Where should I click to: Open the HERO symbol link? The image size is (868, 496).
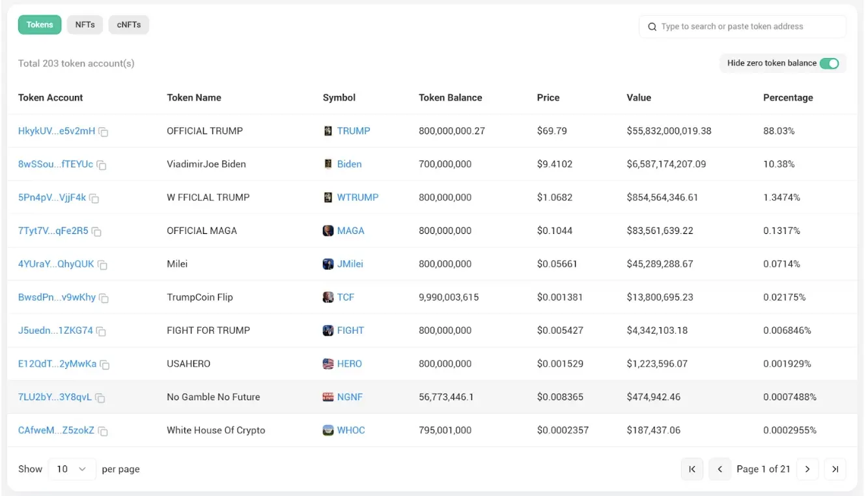tap(350, 364)
